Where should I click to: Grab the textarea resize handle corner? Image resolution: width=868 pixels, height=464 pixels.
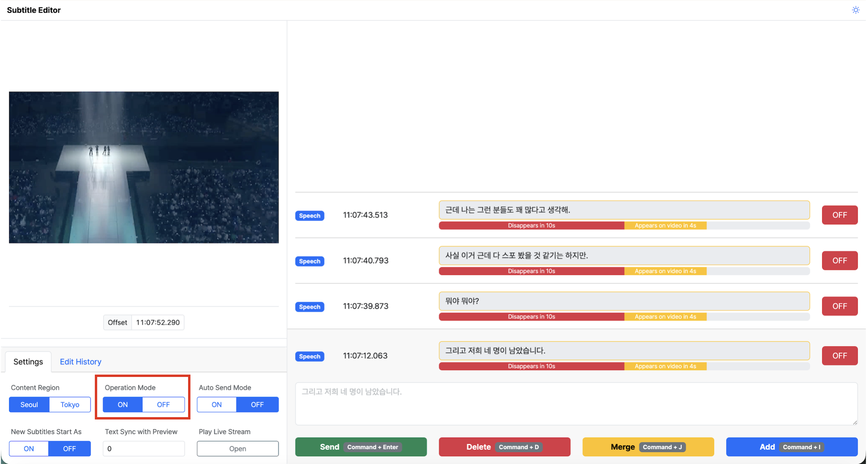pos(855,422)
